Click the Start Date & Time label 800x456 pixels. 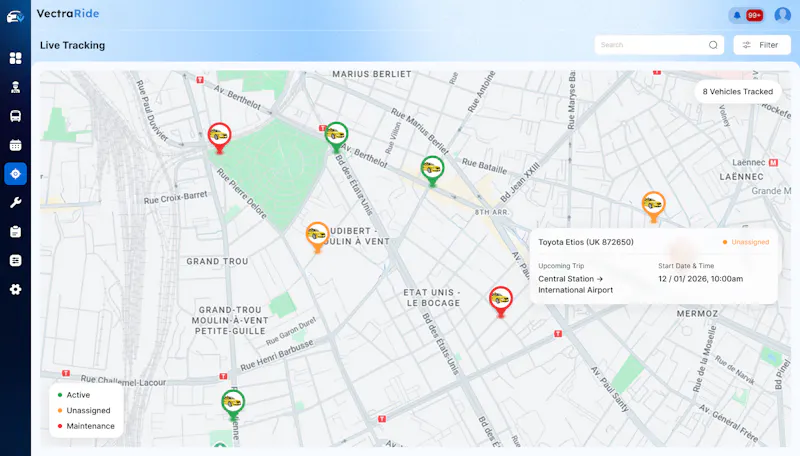tap(686, 266)
